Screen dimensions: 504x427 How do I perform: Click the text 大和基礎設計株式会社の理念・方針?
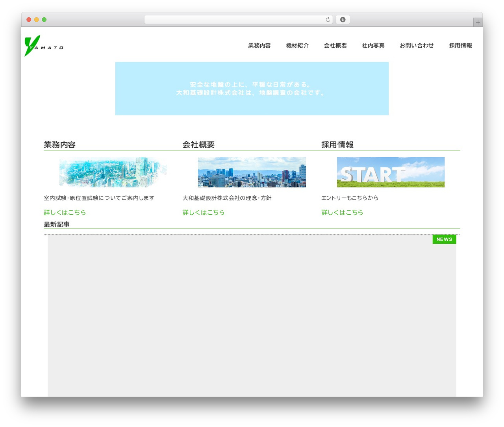click(227, 198)
